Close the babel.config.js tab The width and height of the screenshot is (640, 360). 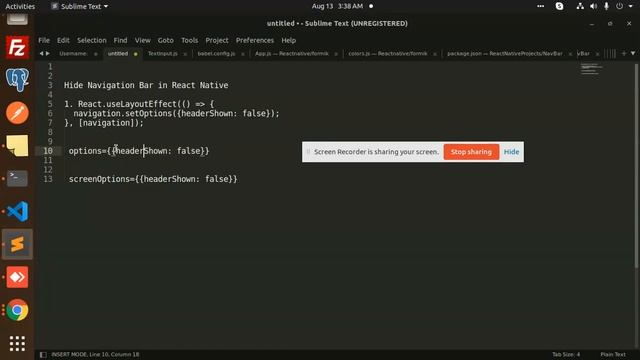(x=243, y=54)
